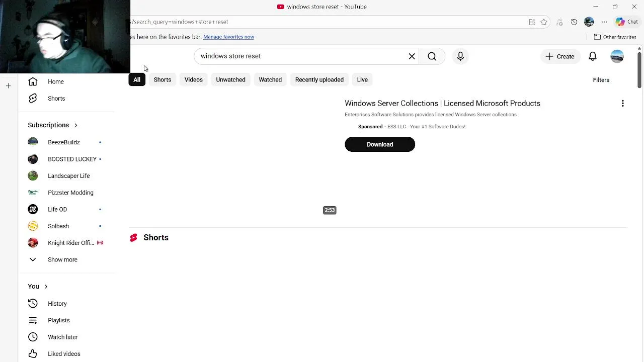Click ESS LLC advertiser name

(426, 127)
